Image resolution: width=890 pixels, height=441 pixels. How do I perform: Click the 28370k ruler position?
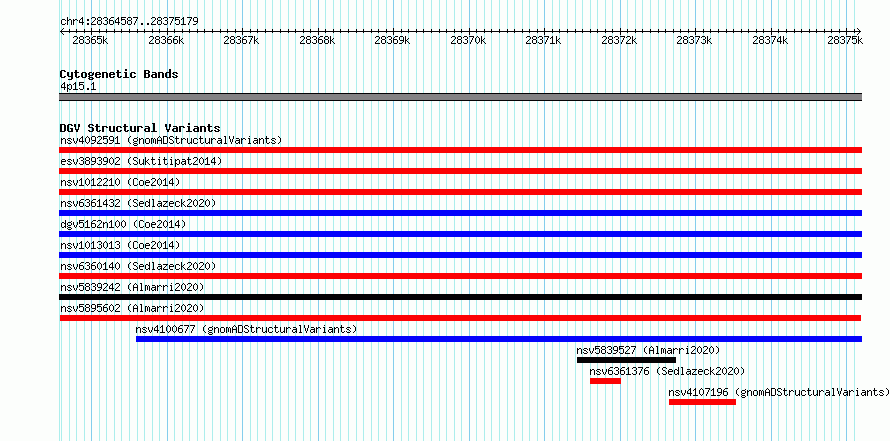[x=468, y=40]
